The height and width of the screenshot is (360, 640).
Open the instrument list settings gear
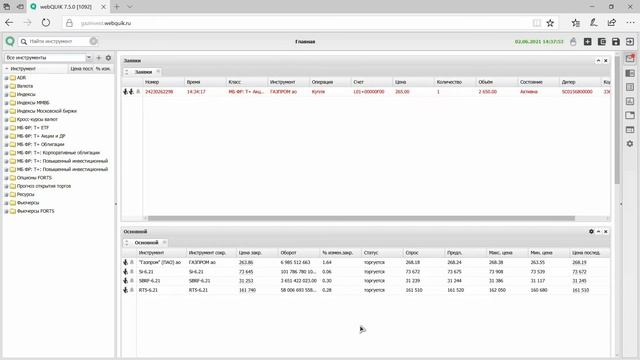pyautogui.click(x=108, y=58)
